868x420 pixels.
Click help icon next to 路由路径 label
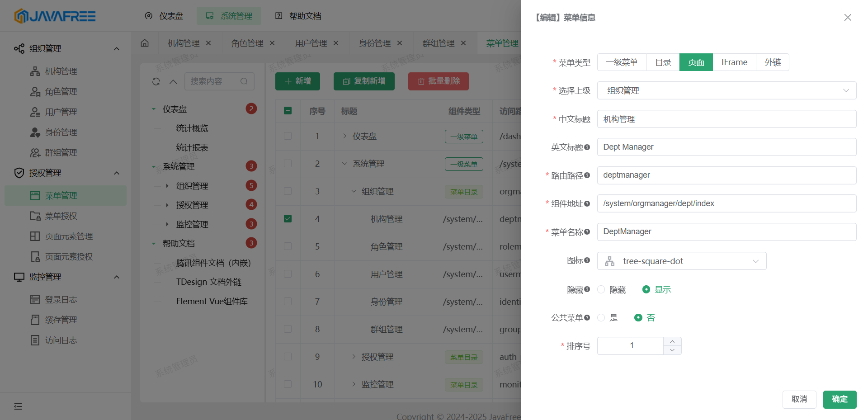point(587,175)
